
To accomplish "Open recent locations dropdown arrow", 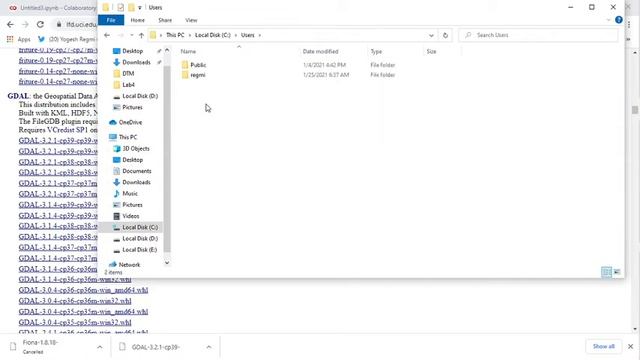I will tap(131, 36).
